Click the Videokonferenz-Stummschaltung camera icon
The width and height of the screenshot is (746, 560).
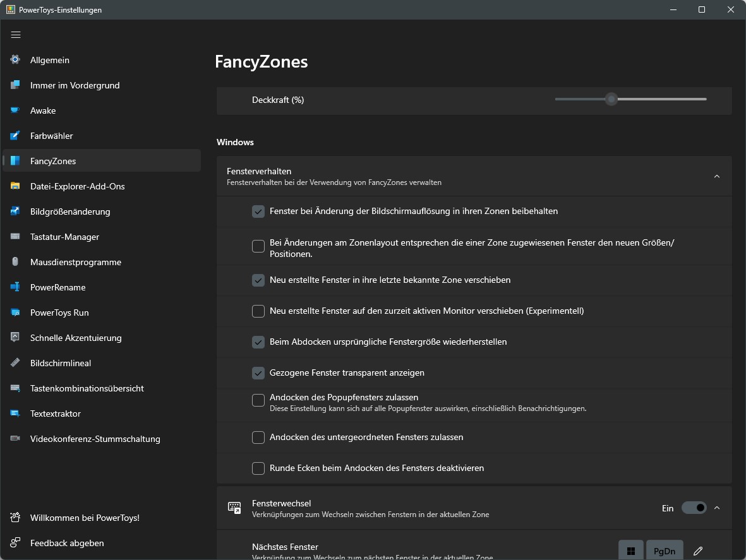(x=16, y=439)
